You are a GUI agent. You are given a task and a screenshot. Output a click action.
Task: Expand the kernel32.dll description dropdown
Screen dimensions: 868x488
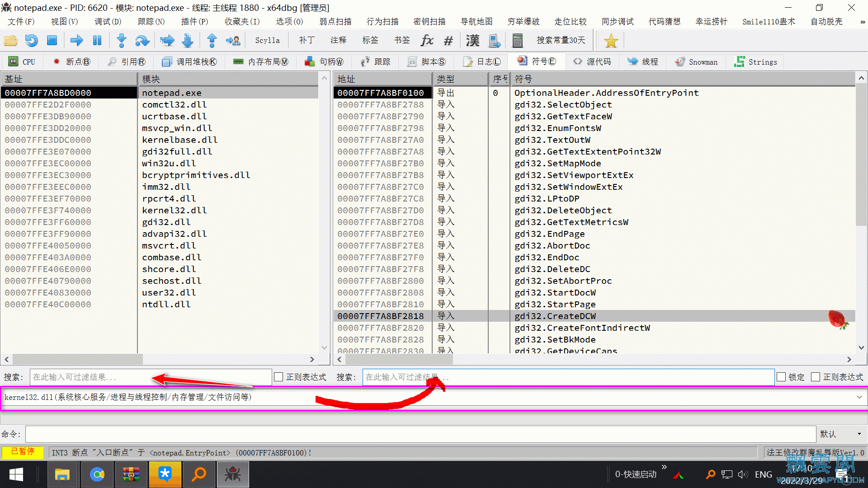coord(859,397)
